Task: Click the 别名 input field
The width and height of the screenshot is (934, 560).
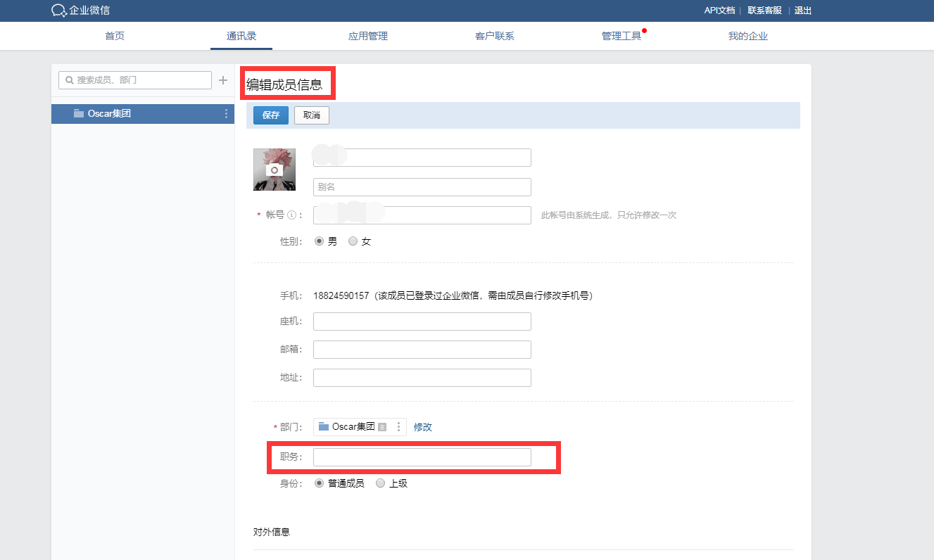Action: coord(422,187)
